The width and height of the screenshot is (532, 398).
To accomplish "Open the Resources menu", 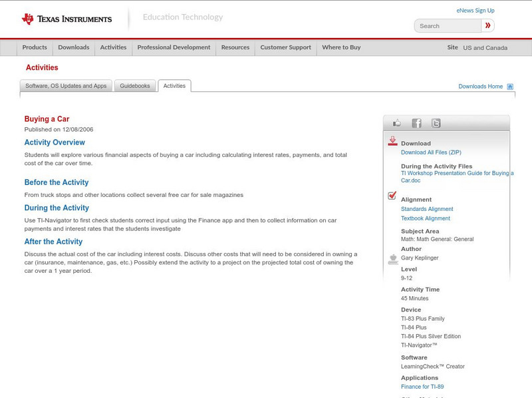I will (x=235, y=47).
